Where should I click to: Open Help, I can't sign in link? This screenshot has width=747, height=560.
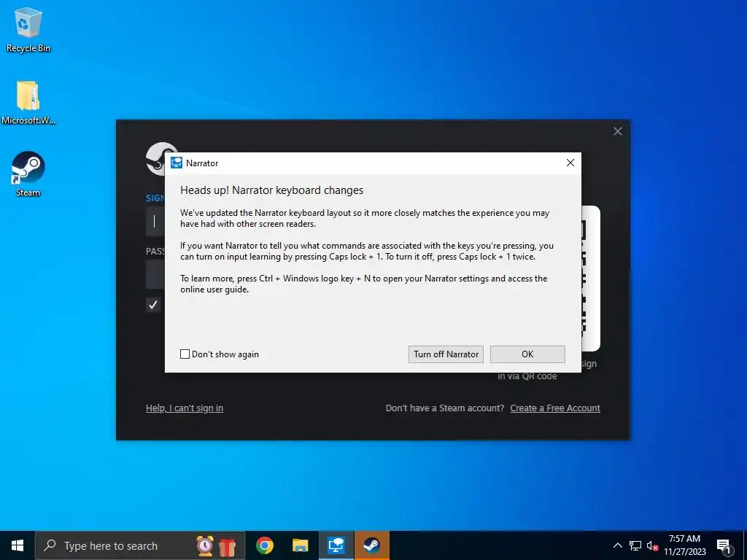pos(185,408)
